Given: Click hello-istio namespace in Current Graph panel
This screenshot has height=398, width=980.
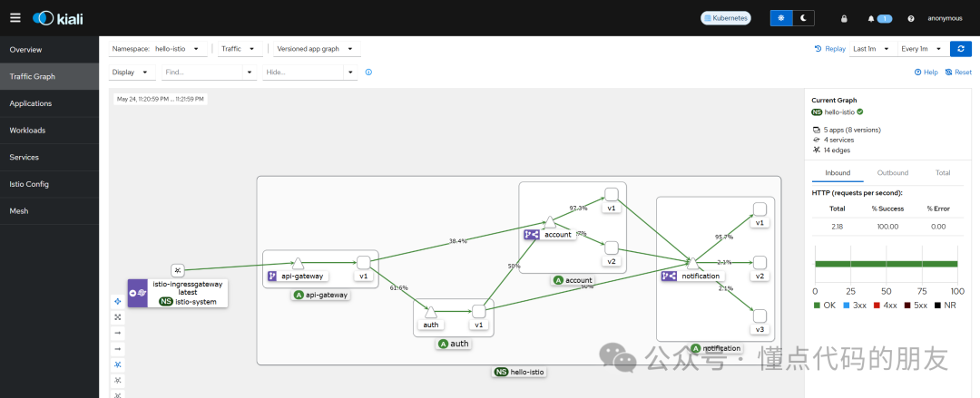Looking at the screenshot, I should pyautogui.click(x=840, y=112).
